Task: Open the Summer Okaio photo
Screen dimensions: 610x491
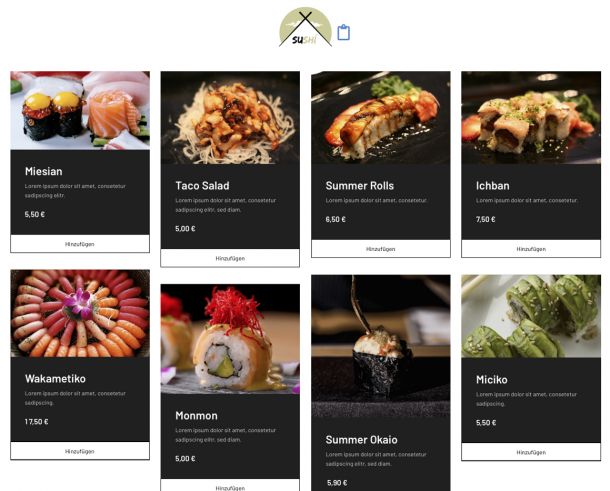Action: (380, 346)
